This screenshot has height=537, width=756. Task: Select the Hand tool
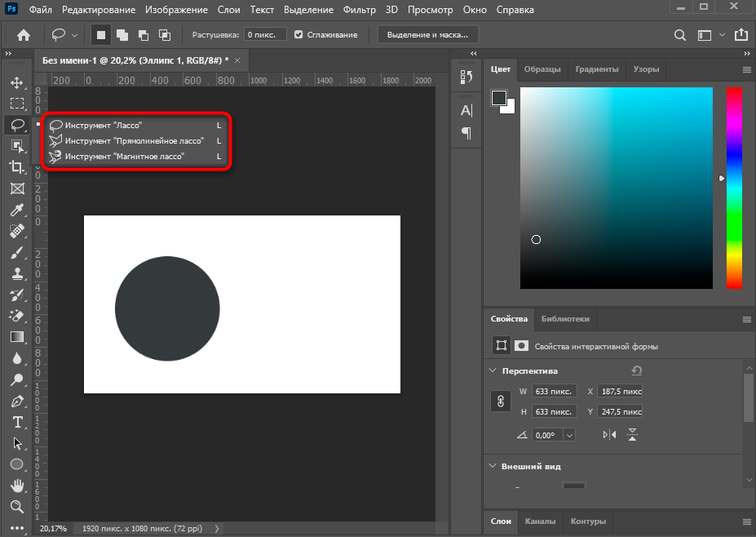click(x=16, y=486)
